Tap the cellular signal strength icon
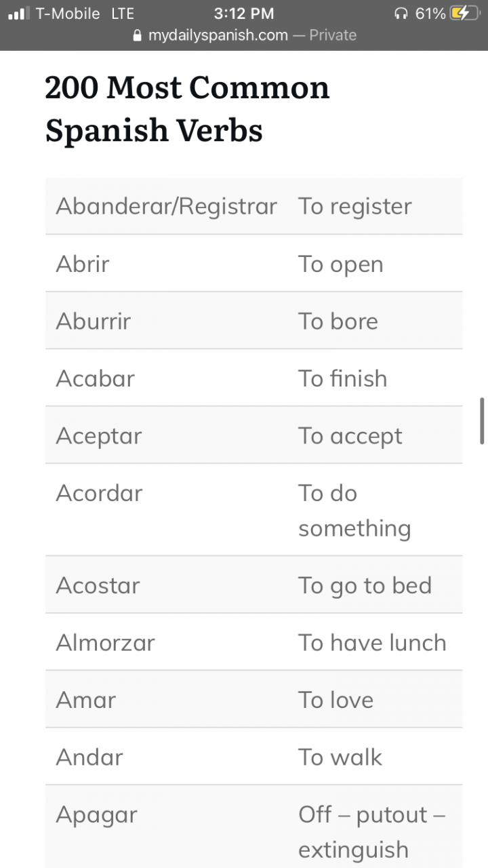Viewport: 488px width, 868px height. coord(20,14)
